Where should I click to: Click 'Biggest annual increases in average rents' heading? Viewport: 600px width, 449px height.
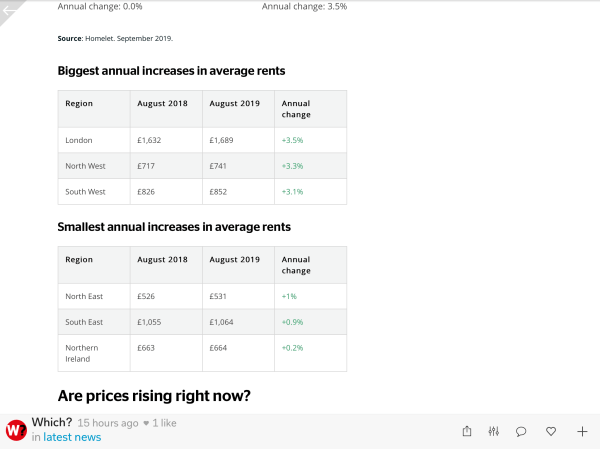click(x=171, y=71)
